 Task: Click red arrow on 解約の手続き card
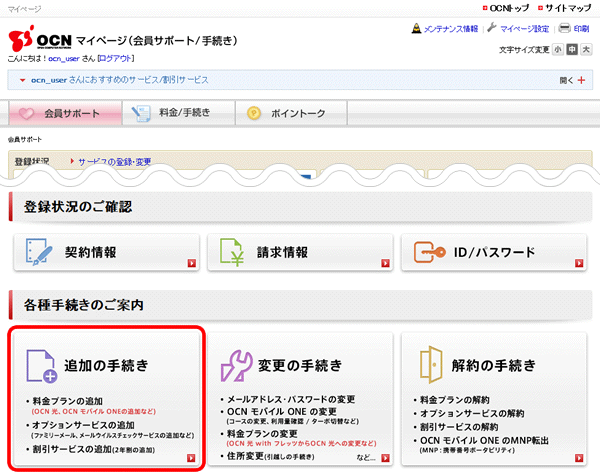tap(579, 458)
